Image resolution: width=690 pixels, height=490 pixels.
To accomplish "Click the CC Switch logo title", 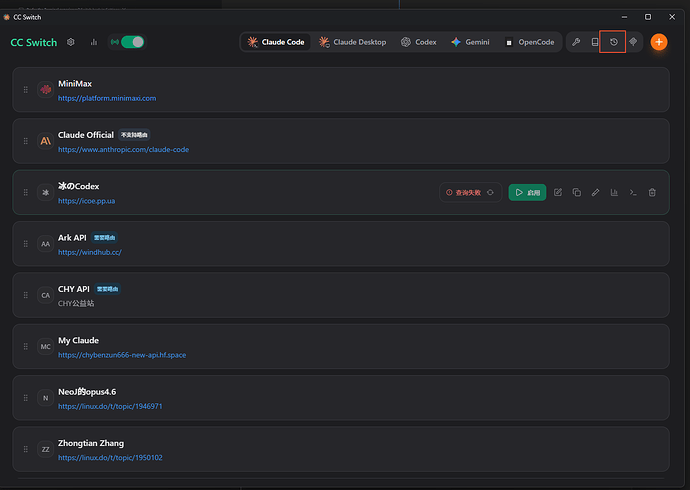I will click(x=34, y=42).
